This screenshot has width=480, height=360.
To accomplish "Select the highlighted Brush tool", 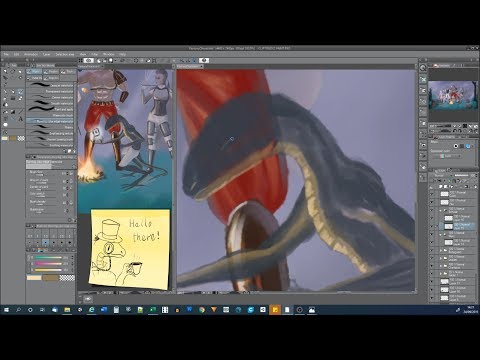I will click(20, 91).
